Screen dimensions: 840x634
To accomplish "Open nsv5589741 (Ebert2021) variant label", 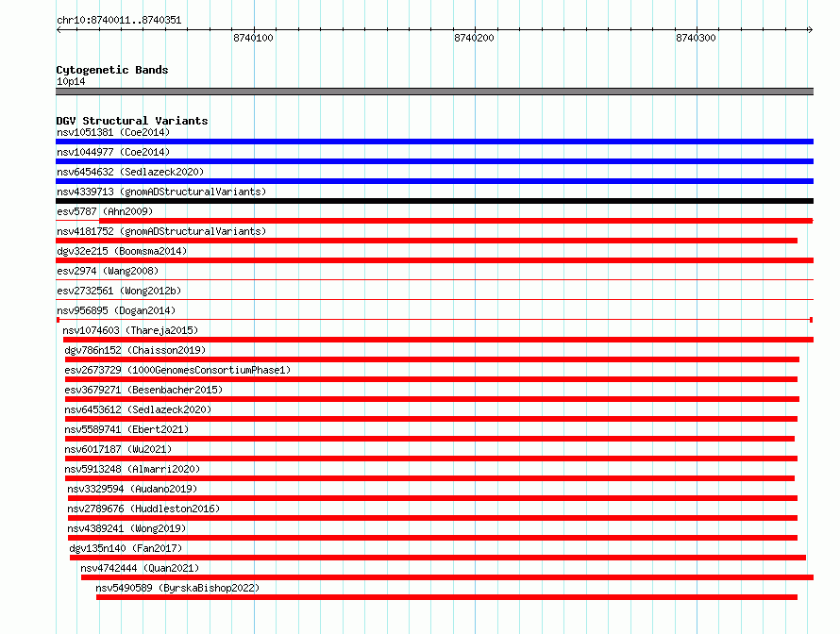I will pos(126,429).
